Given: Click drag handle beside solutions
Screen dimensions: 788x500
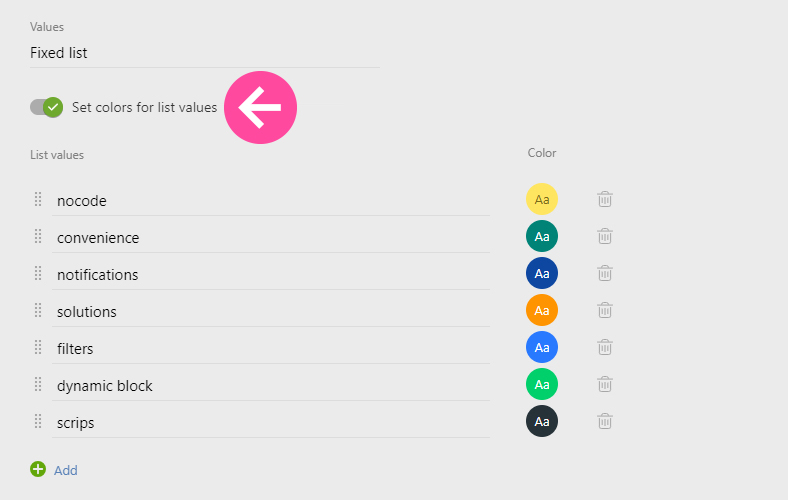Looking at the screenshot, I should click(x=38, y=310).
